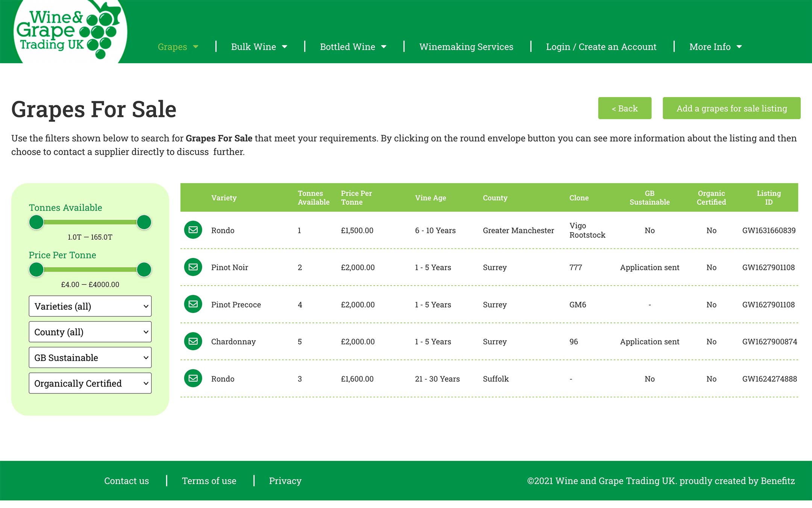
Task: Click the Organic Certified column header
Action: tap(711, 198)
